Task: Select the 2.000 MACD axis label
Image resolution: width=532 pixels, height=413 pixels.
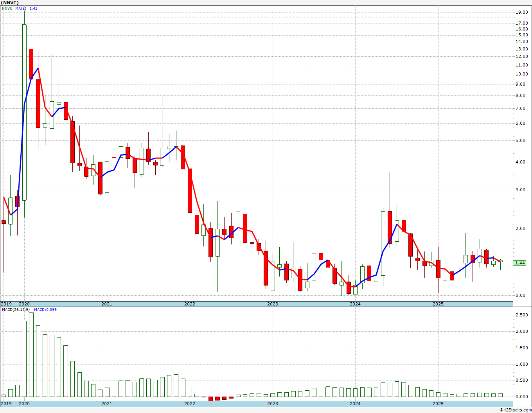Action: (x=522, y=331)
